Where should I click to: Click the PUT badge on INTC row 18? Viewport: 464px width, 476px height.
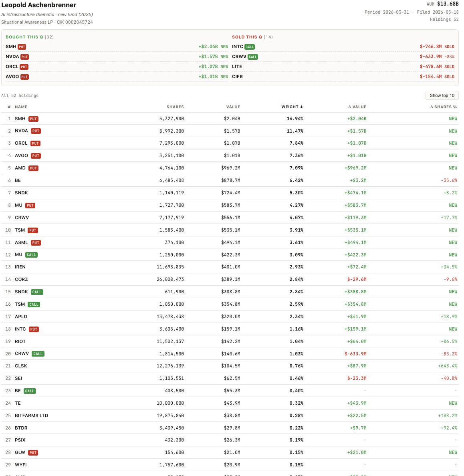point(34,329)
